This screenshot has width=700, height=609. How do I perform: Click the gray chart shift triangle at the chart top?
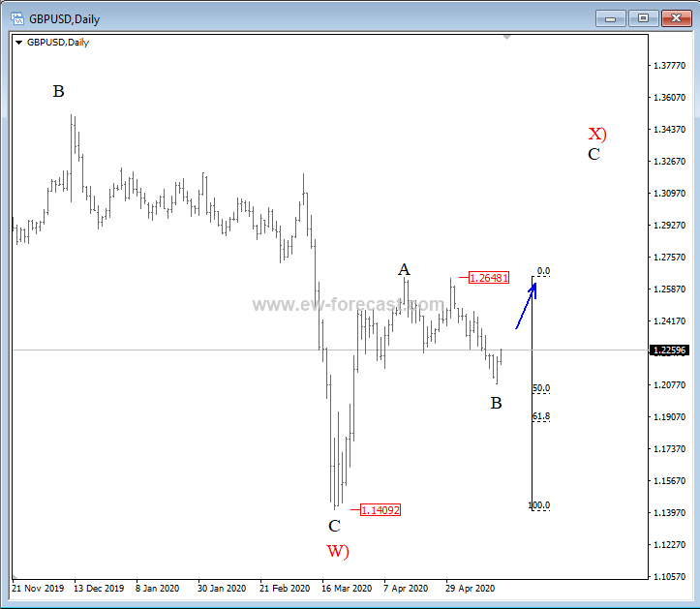(x=505, y=38)
